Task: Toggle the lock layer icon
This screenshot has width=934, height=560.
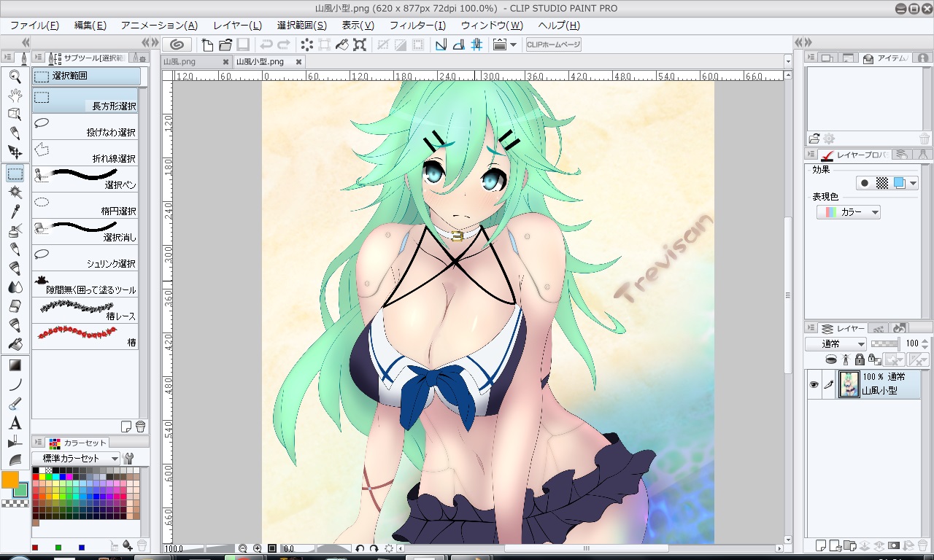Action: [x=860, y=359]
